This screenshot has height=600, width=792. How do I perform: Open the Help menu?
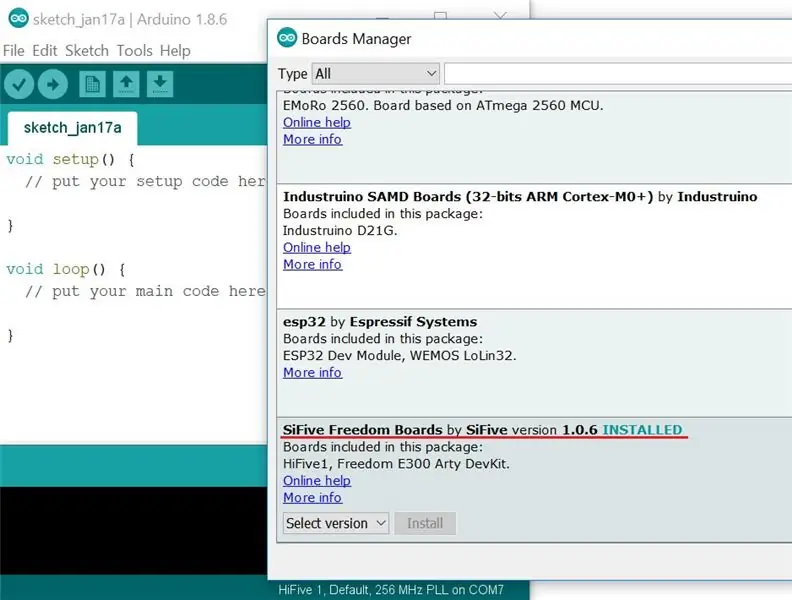click(175, 51)
